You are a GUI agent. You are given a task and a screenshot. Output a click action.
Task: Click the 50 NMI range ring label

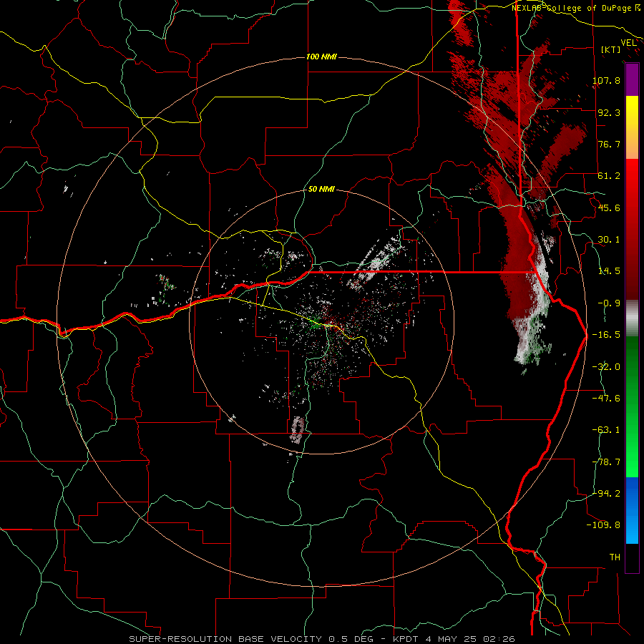[x=321, y=189]
